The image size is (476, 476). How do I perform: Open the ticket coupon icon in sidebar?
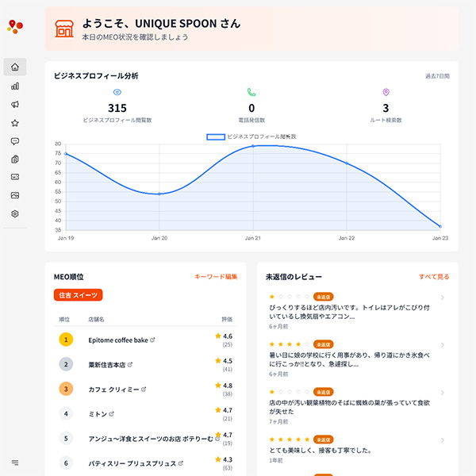14,177
